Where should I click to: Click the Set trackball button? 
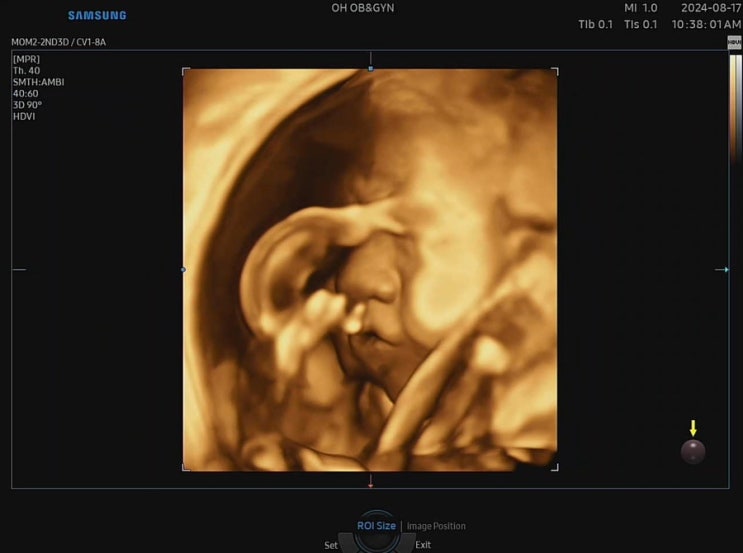[x=331, y=545]
